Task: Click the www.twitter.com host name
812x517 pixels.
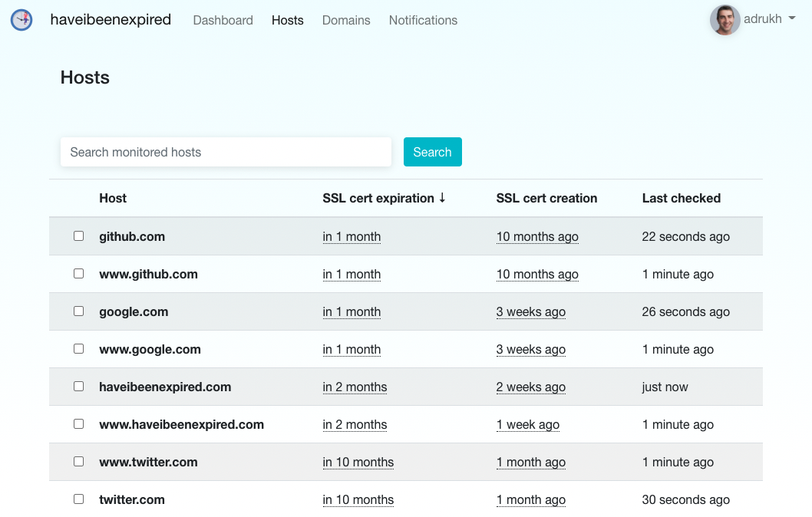Action: tap(149, 462)
